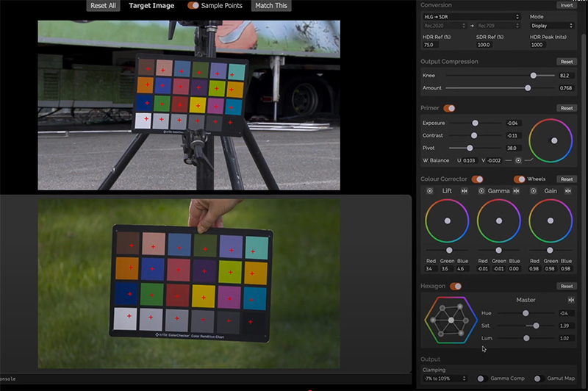
Task: Click the Gamma wheel reset arrows icon
Action: [516, 190]
